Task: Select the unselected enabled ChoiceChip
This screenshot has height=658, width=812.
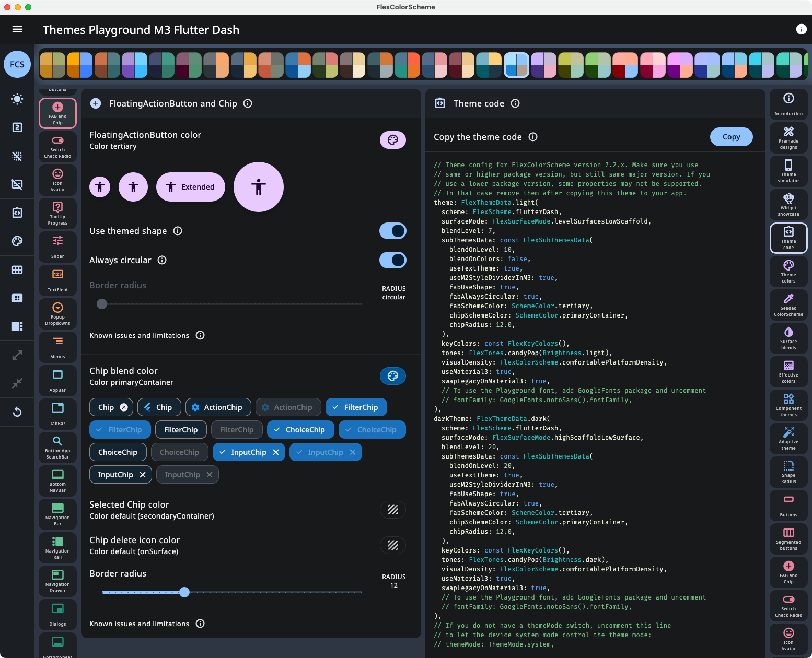Action: coord(118,452)
